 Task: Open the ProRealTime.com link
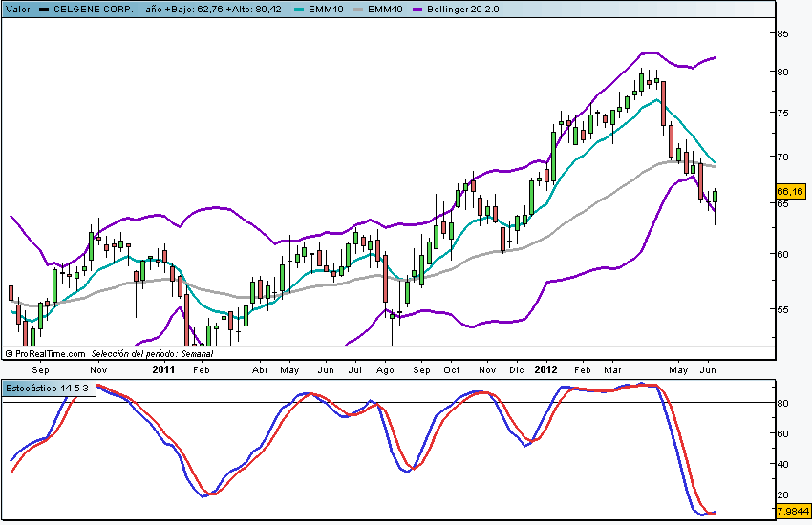(50, 353)
